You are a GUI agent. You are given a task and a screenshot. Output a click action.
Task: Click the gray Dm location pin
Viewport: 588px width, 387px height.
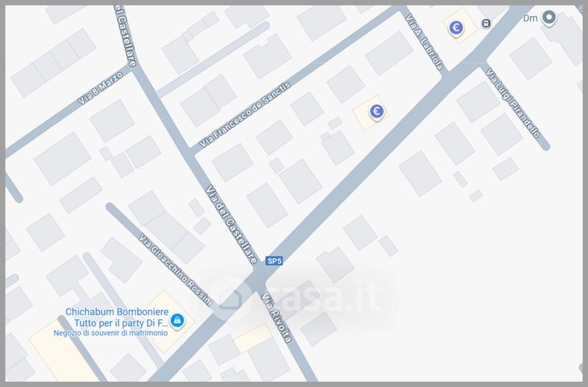click(x=549, y=18)
